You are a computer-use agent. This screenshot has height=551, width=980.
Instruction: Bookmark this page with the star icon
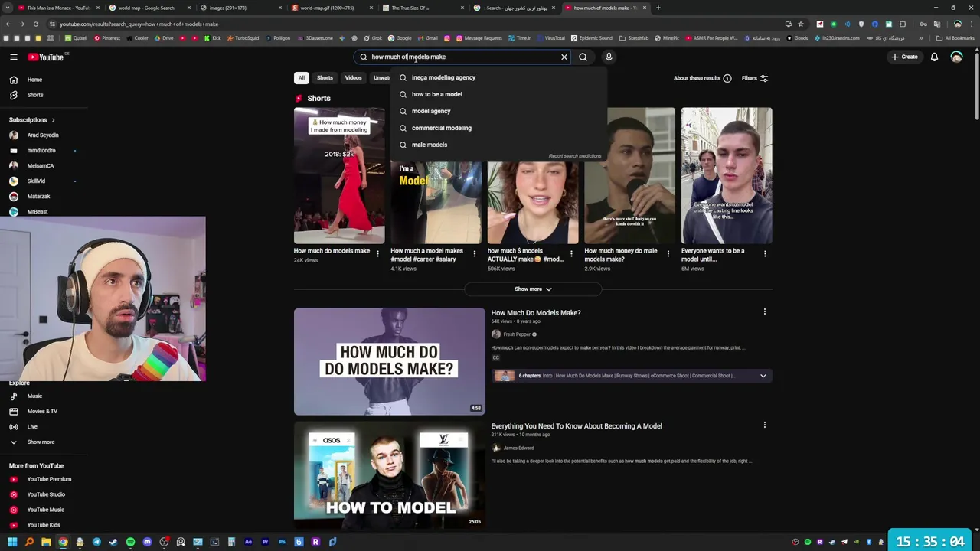coord(801,24)
